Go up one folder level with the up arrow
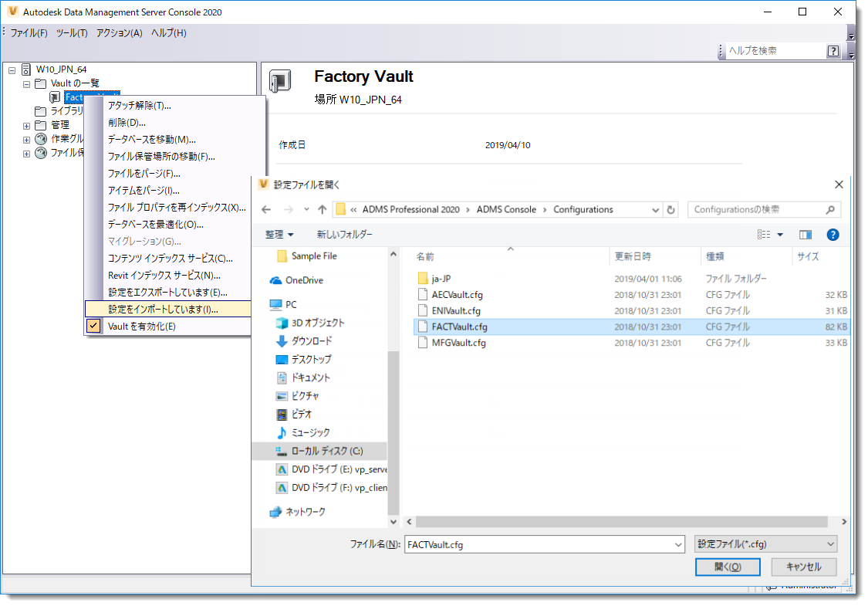The image size is (868, 606). (321, 208)
